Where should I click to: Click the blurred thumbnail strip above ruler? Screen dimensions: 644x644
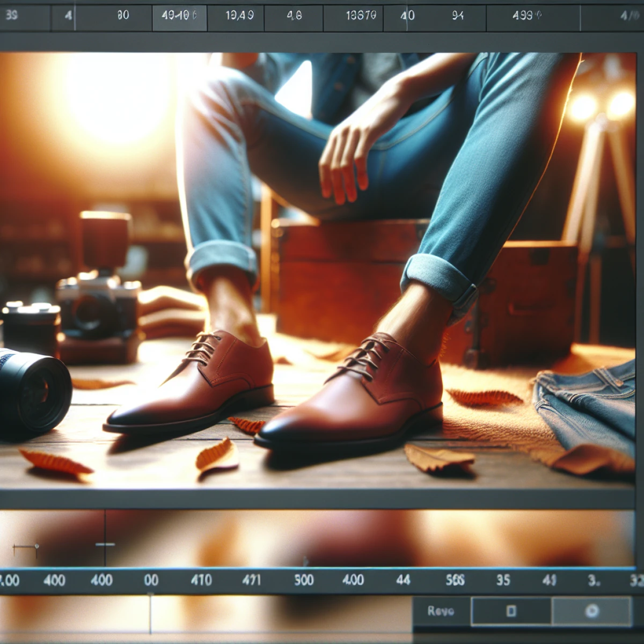317,538
